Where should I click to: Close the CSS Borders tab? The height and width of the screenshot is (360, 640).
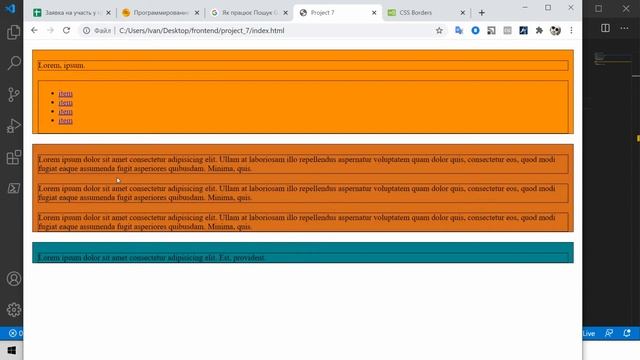[462, 13]
